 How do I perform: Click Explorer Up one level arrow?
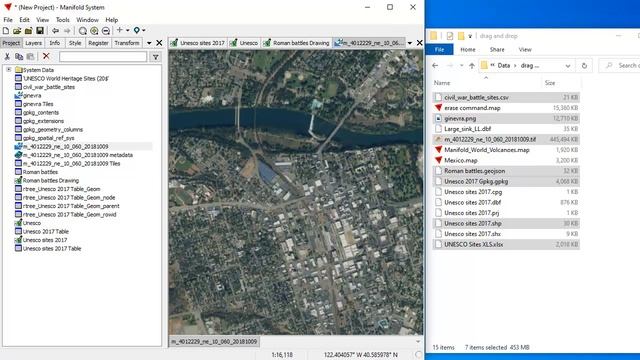tap(472, 65)
